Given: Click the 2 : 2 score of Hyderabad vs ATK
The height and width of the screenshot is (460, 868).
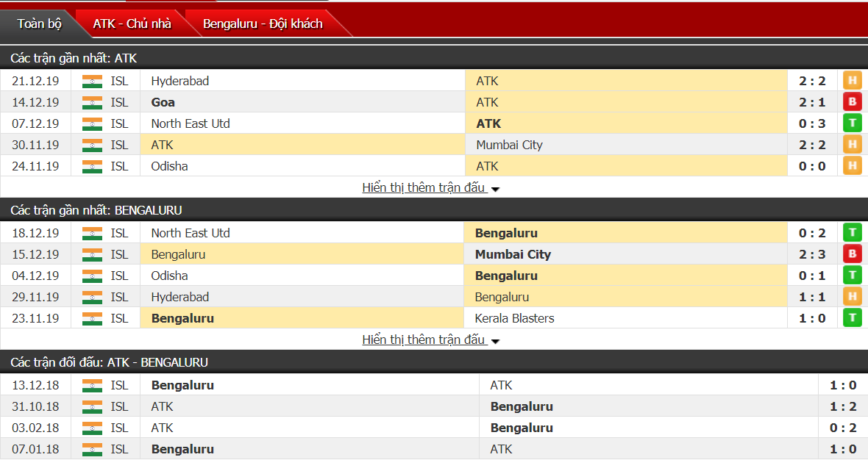Looking at the screenshot, I should coord(812,82).
